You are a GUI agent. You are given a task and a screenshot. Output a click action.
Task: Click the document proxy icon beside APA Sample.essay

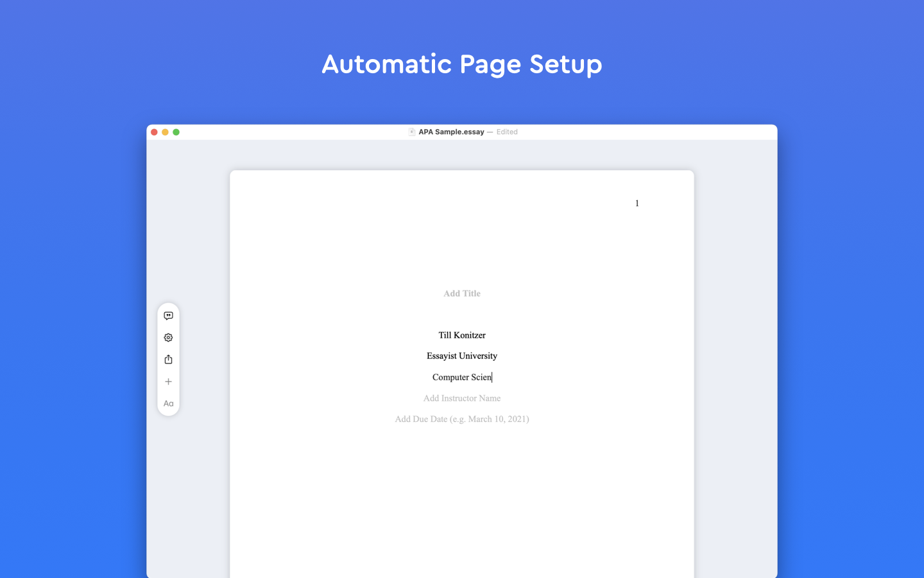[411, 132]
